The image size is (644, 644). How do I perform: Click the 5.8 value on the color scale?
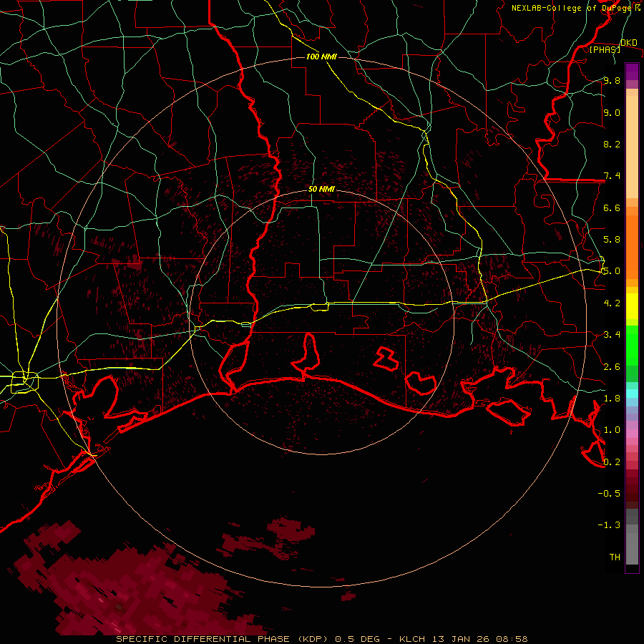(612, 240)
